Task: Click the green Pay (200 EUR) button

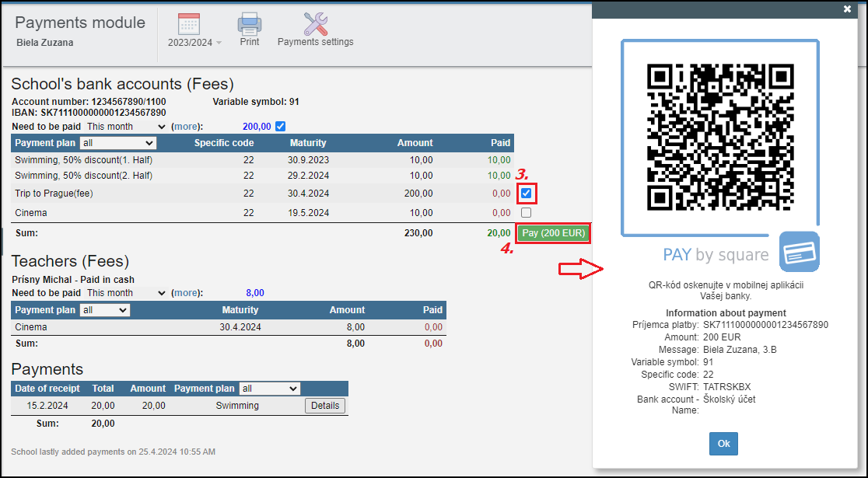Action: click(x=554, y=233)
